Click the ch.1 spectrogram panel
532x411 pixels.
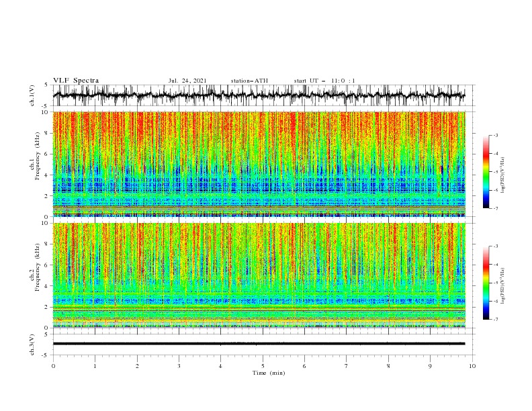point(259,164)
